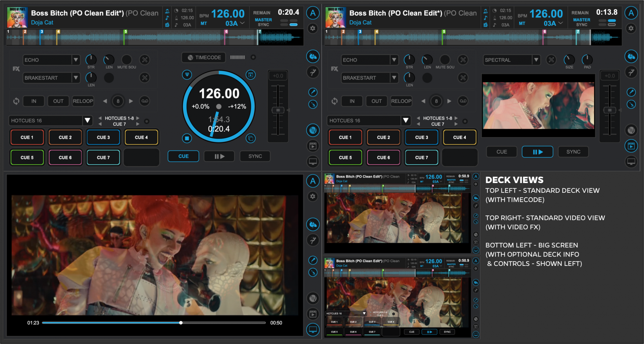Viewport: 644px width, 344px height.
Task: Click the down-arrow eject icon at jogwheel top-left
Action: 187,75
